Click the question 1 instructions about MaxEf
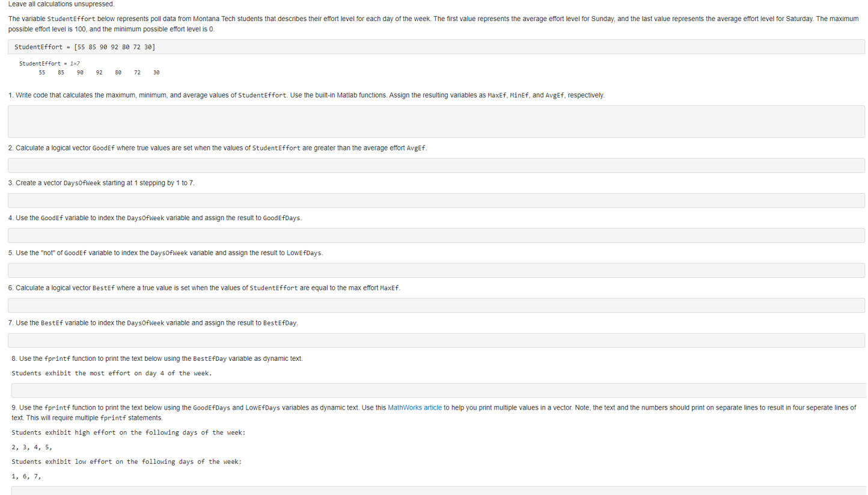Viewport: 868px width, 495px height. coord(305,94)
